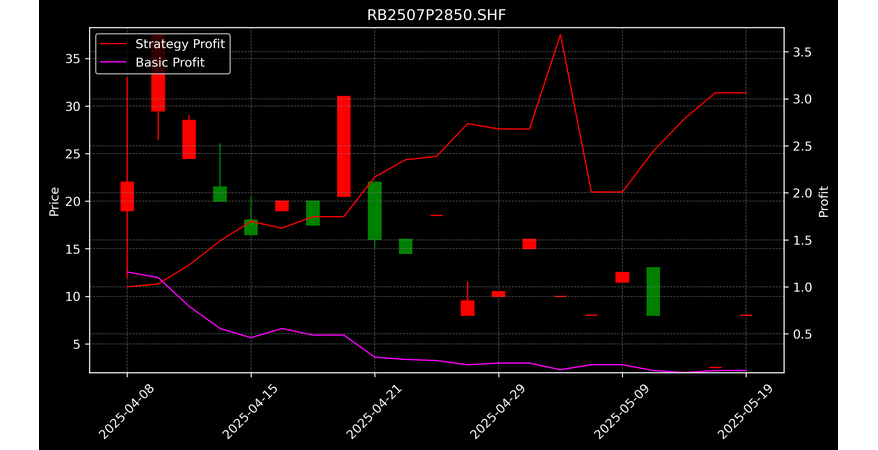The height and width of the screenshot is (450, 878).
Task: Select the Strategy Profit legend label
Action: point(180,44)
